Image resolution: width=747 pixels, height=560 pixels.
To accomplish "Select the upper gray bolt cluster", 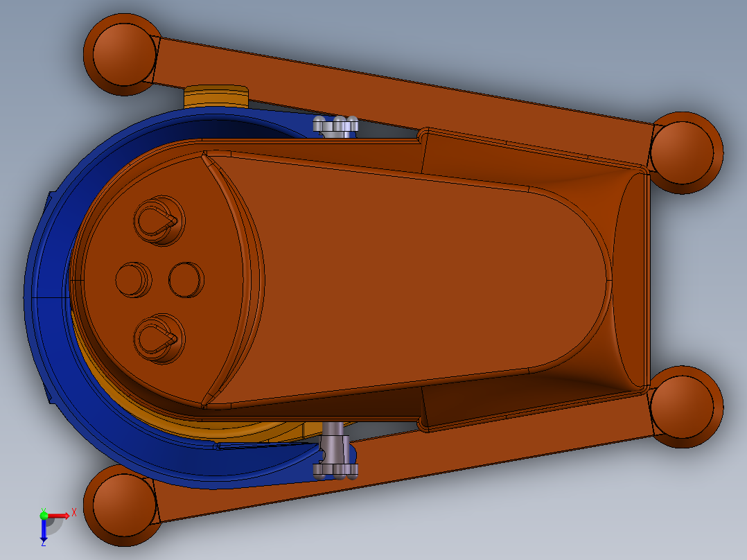I will (x=336, y=125).
